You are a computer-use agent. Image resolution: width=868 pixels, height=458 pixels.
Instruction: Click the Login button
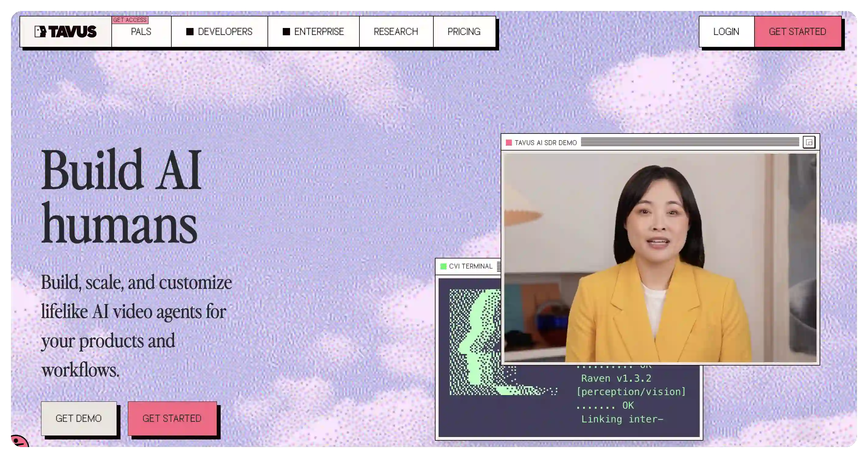726,32
